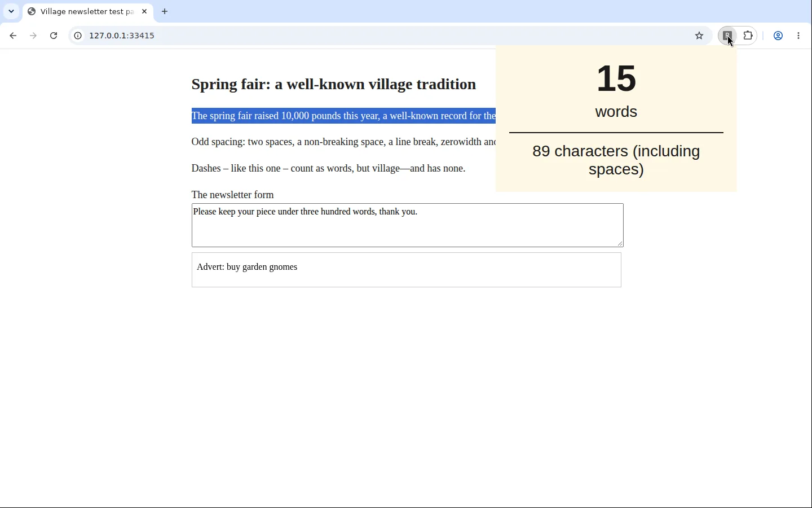This screenshot has height=508, width=812.
Task: Select the Village newsletter test page tab
Action: (87, 11)
